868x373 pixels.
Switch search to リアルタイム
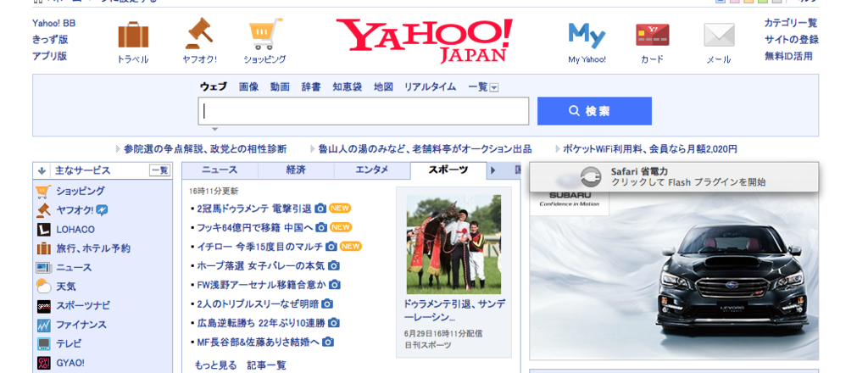[430, 86]
